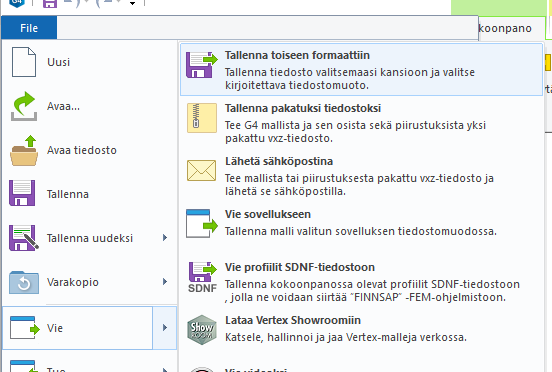Choose Avaa... from the File menu
Screen dimensions: 552x372
click(63, 106)
